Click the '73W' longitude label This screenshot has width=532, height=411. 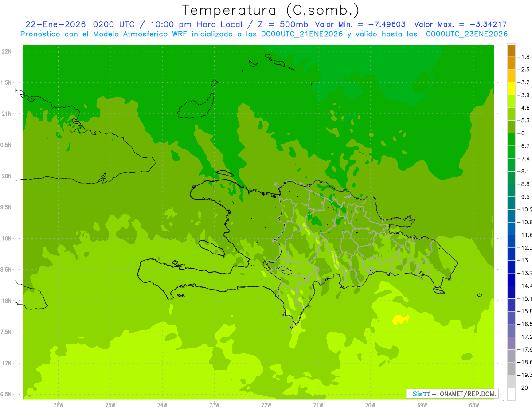click(214, 405)
